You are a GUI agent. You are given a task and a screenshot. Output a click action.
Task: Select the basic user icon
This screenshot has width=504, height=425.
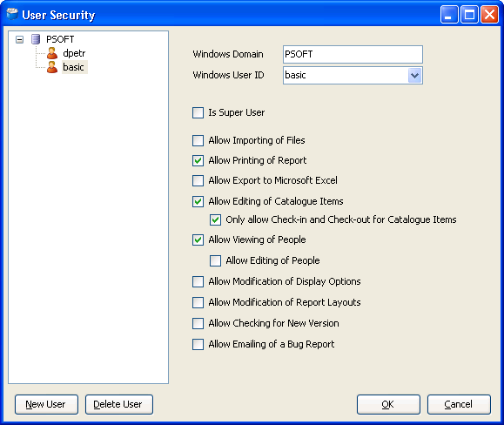point(52,67)
